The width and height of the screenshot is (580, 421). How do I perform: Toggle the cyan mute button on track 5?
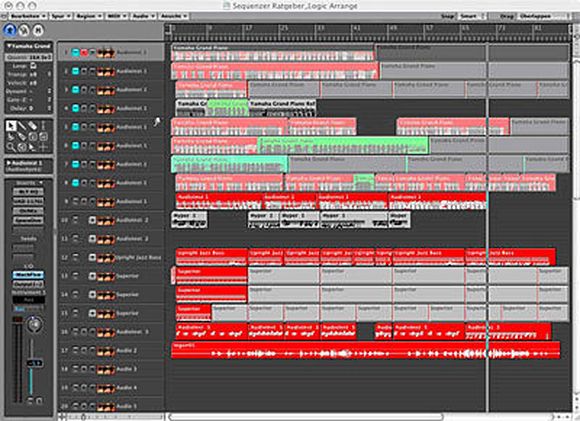tap(75, 127)
